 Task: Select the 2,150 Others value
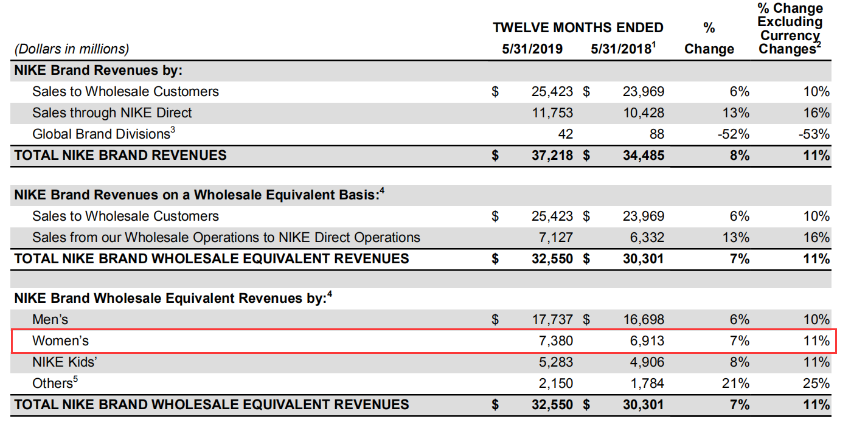pyautogui.click(x=556, y=384)
